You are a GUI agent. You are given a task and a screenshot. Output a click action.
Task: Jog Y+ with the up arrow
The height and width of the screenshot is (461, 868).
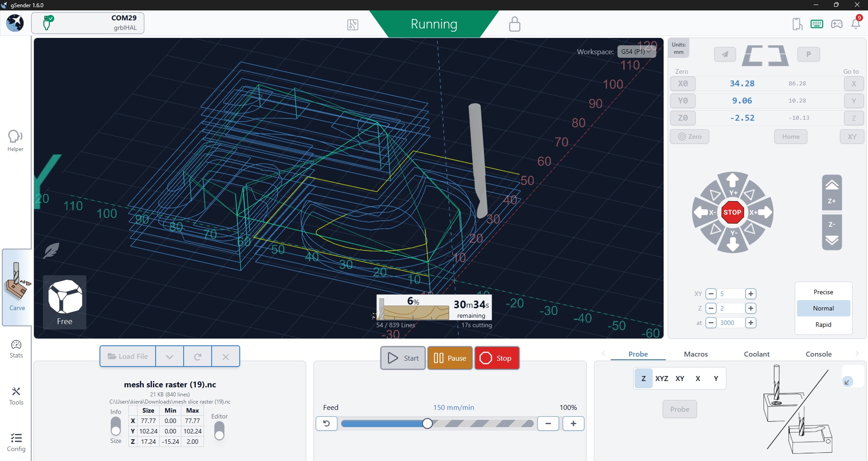pyautogui.click(x=733, y=183)
